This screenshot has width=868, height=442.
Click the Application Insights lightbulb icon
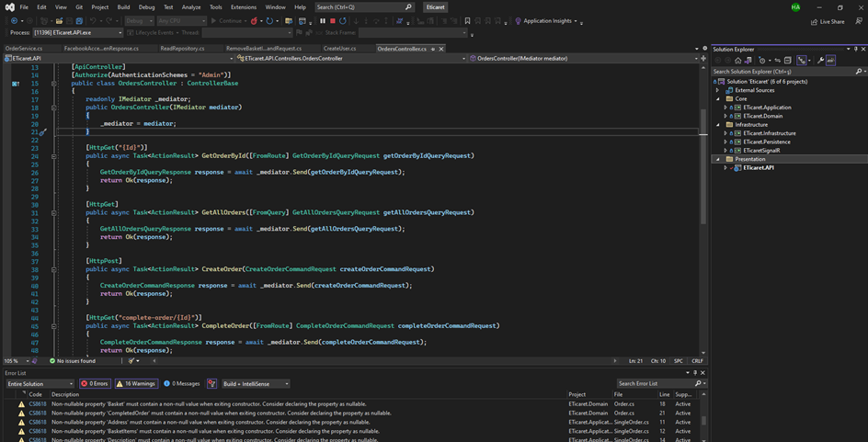[x=519, y=21]
